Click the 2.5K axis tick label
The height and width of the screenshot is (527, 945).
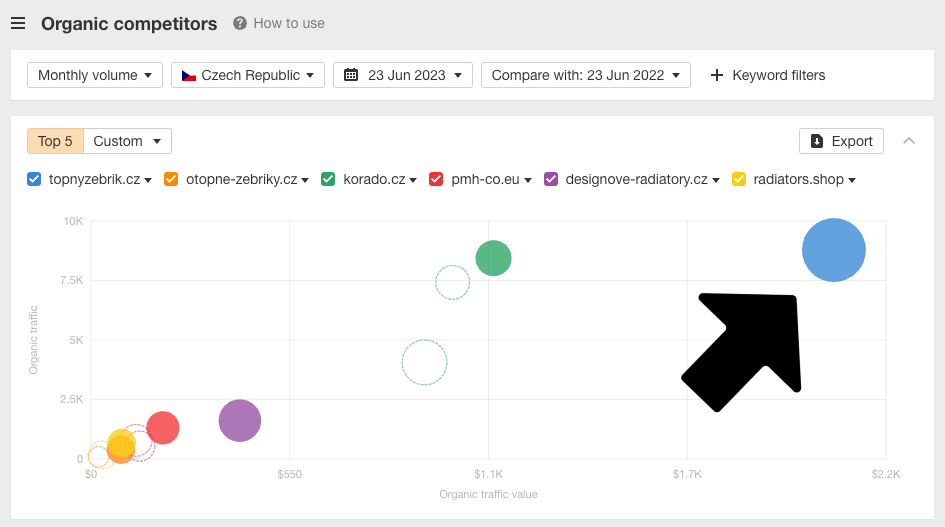(72, 399)
